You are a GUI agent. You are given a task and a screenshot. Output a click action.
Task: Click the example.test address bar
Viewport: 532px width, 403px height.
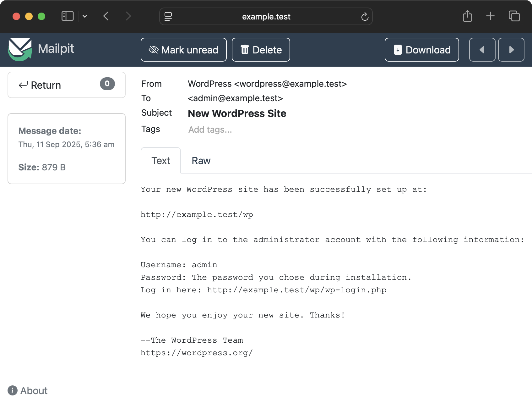point(266,16)
